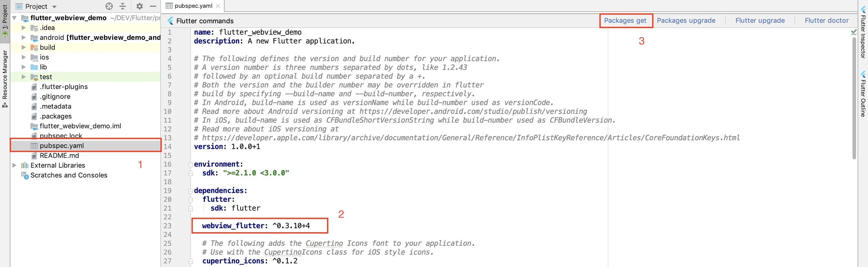Expand External Libraries node
This screenshot has height=267, width=868.
click(14, 165)
